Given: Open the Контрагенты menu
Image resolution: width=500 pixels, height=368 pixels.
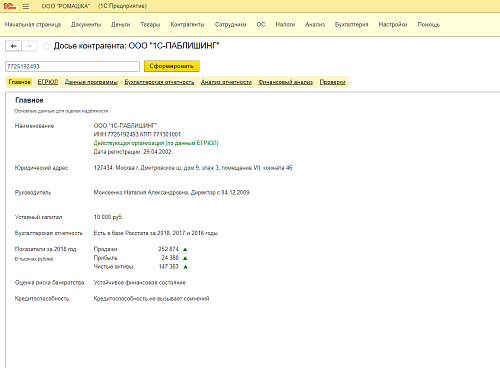Looking at the screenshot, I should pos(188,25).
